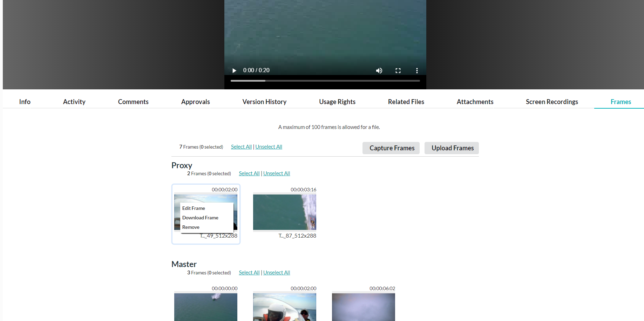Click the Upload Frames button
Viewport: 644px width, 321px height.
pyautogui.click(x=452, y=148)
